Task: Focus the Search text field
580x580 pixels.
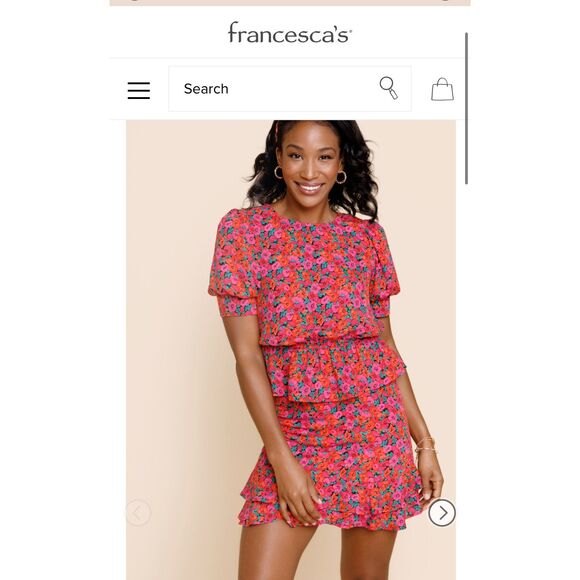Action: point(290,89)
